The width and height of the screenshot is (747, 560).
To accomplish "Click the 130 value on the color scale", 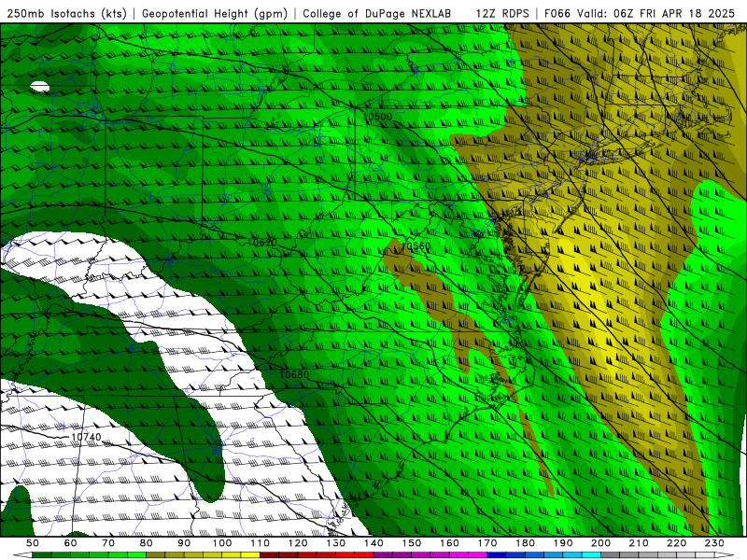I will pos(336,543).
